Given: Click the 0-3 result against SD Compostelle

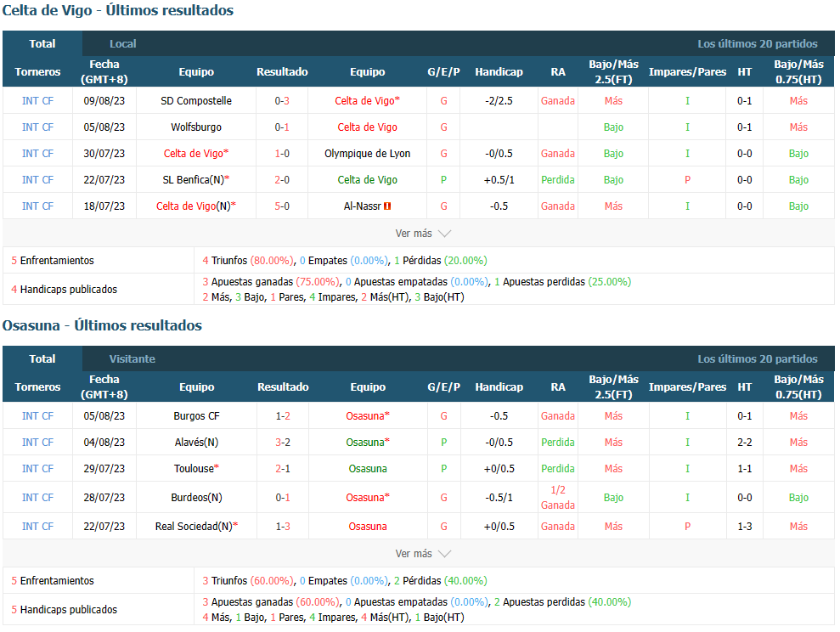Looking at the screenshot, I should tap(282, 101).
